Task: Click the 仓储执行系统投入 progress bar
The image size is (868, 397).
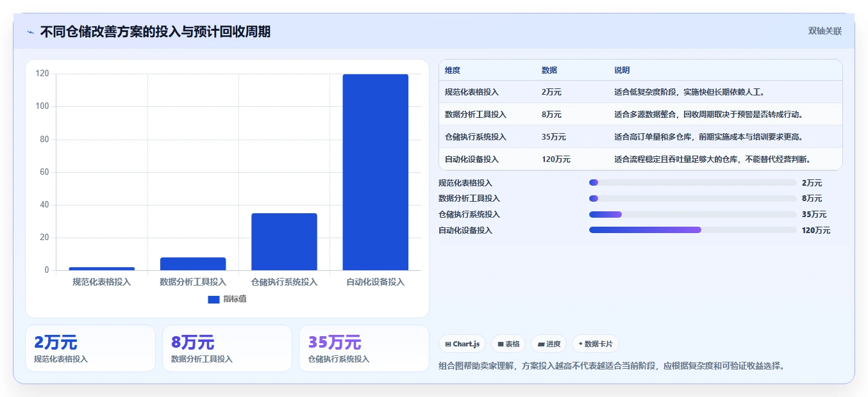Action: point(692,215)
